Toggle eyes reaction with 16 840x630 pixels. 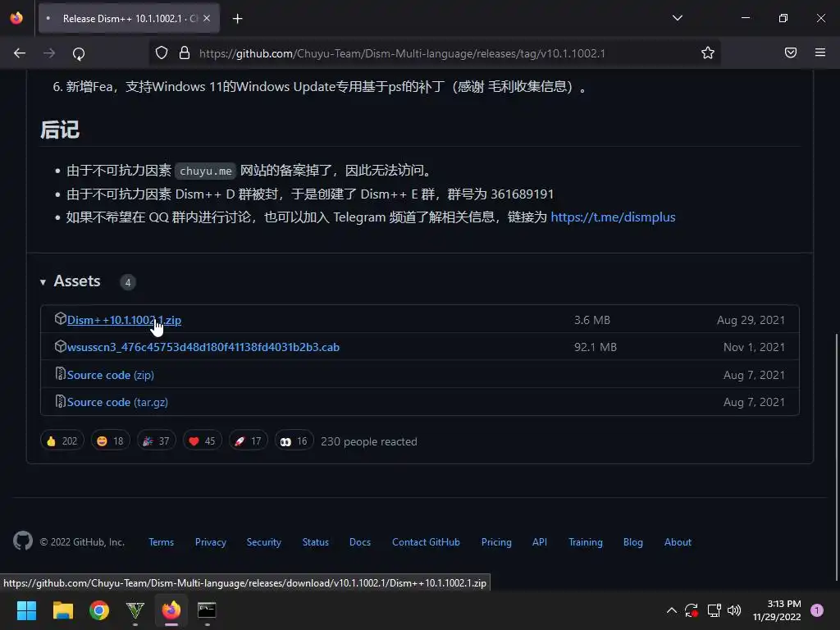click(x=294, y=441)
